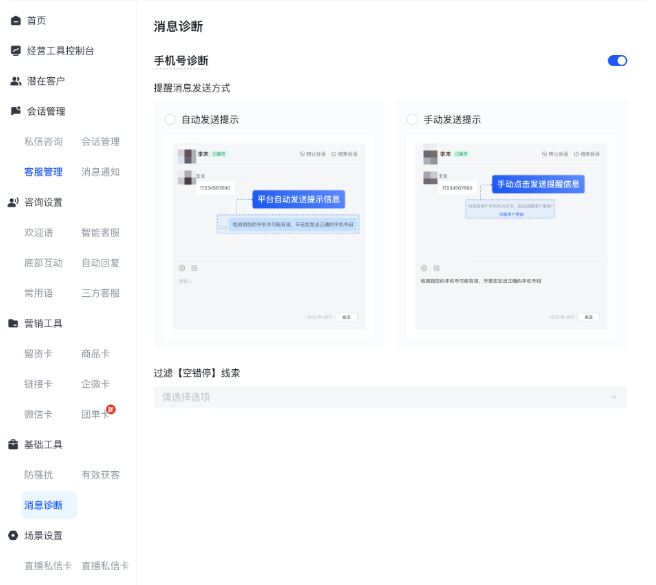Open 智能客服 settings
The width and height of the screenshot is (656, 585).
coord(100,233)
